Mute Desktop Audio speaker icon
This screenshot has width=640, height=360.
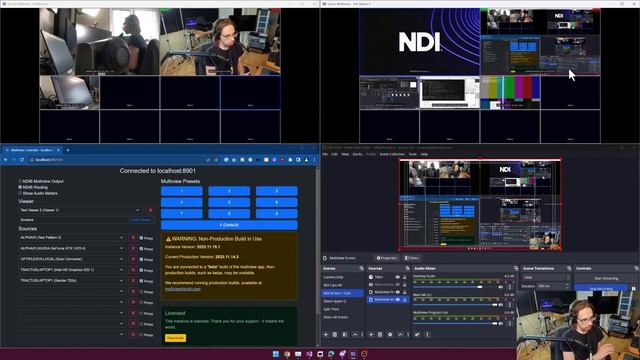501,287
